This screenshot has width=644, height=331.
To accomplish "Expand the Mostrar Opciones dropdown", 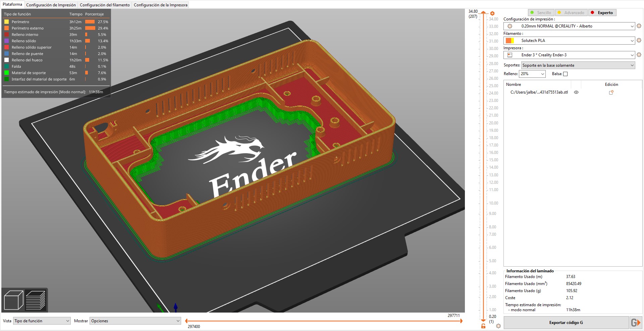I will click(136, 321).
